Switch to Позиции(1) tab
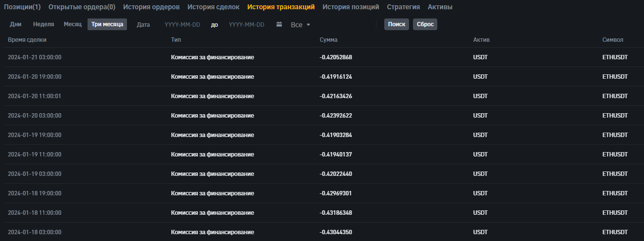 (x=22, y=7)
